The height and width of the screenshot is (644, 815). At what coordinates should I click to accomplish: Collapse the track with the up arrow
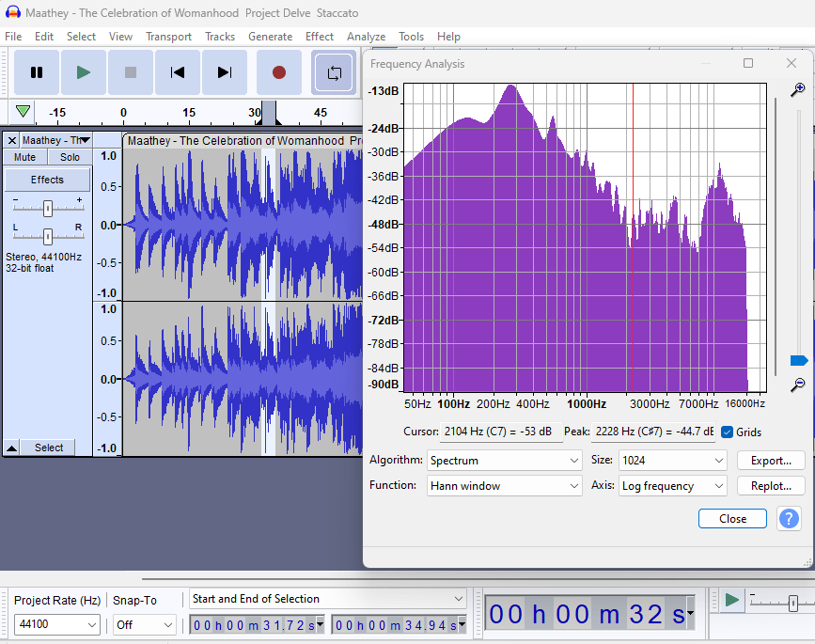(x=11, y=448)
